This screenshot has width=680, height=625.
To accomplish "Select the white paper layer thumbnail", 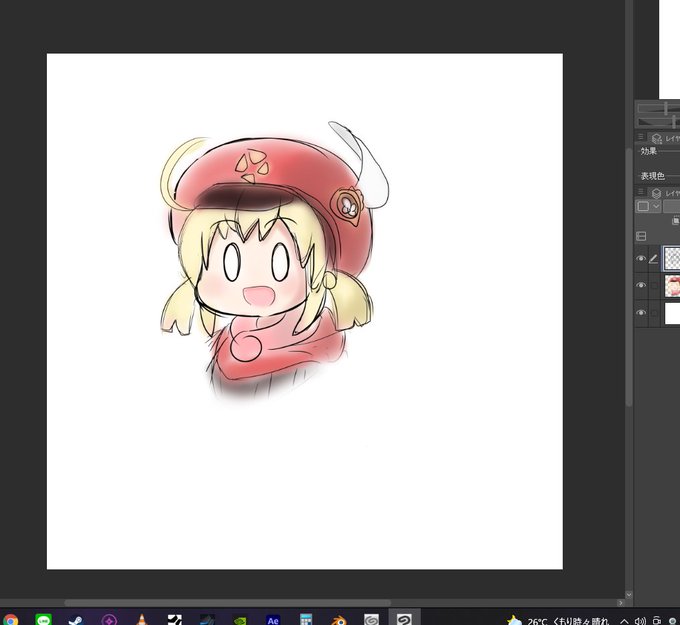I will point(672,314).
